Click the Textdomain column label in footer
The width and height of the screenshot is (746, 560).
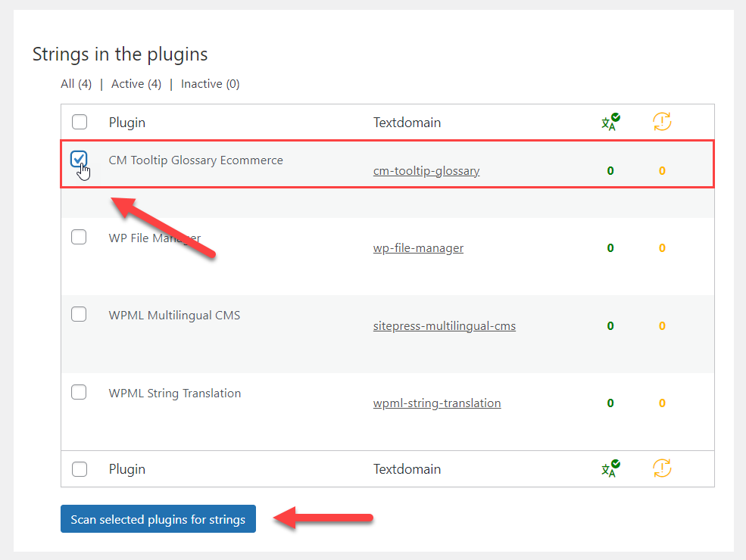coord(407,469)
